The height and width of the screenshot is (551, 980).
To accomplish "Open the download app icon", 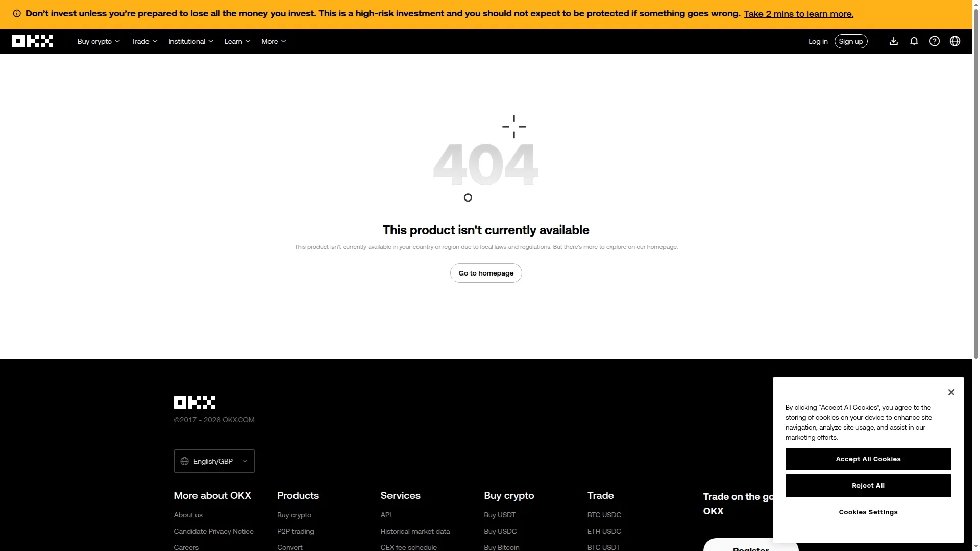I will pyautogui.click(x=893, y=41).
